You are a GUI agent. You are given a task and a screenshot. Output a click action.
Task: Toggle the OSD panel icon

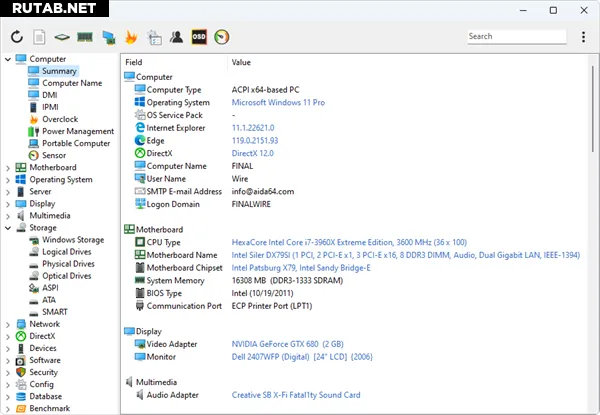point(199,37)
